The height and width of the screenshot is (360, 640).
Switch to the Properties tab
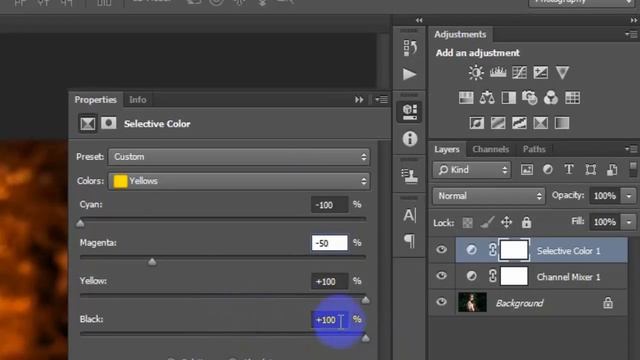coord(96,100)
